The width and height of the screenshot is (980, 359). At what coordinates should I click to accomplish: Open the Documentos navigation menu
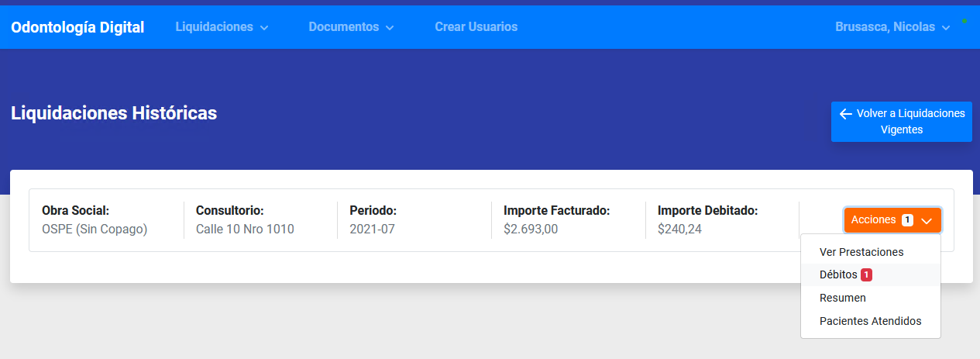[344, 26]
